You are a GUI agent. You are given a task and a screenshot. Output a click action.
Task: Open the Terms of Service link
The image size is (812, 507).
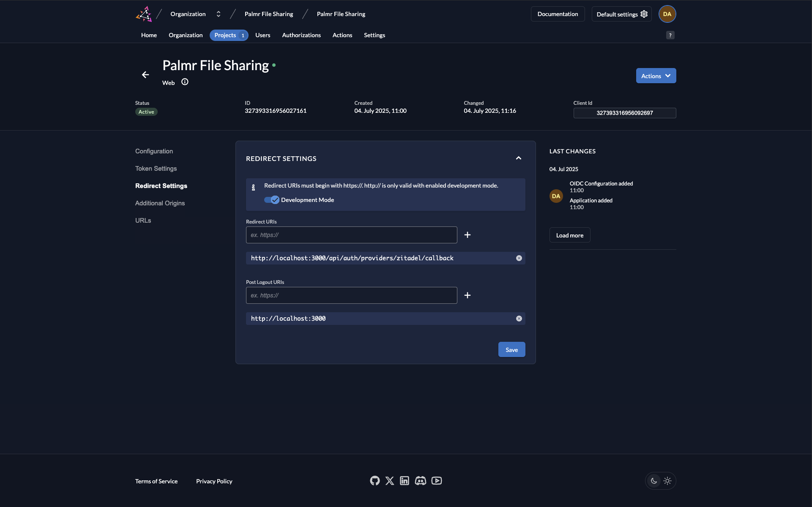click(156, 481)
